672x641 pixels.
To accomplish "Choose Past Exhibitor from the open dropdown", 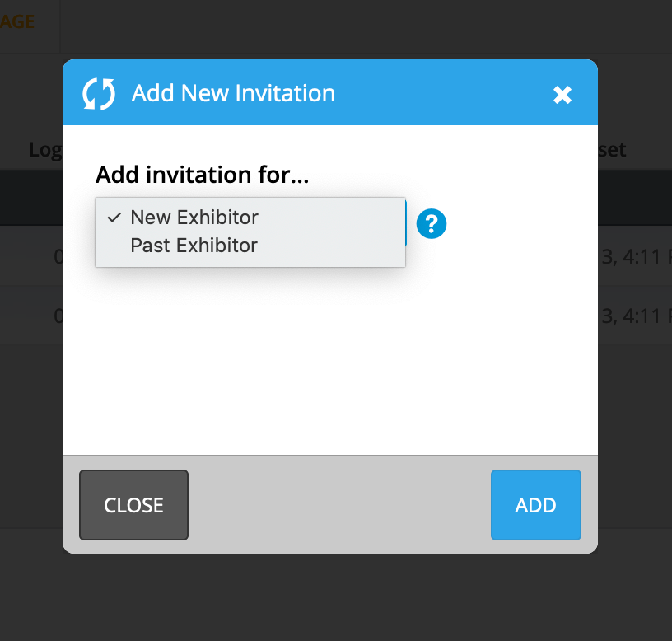I will 193,245.
